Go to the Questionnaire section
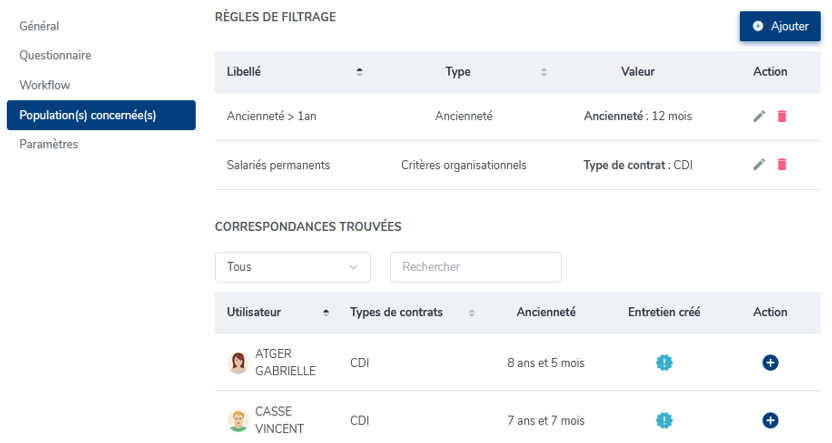832x443 pixels. click(x=55, y=55)
